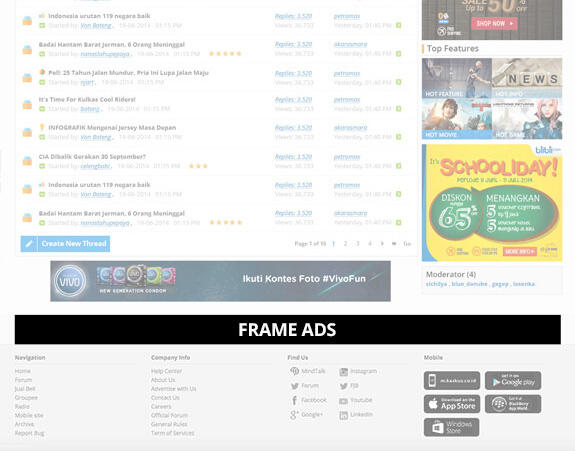
Task: Click the BlackBerry App World badge
Action: click(x=513, y=404)
